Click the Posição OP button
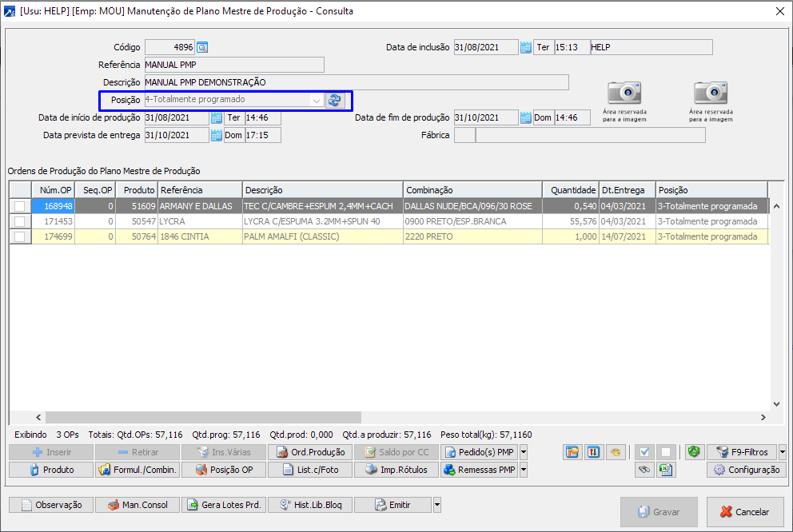The height and width of the screenshot is (532, 793). (224, 470)
